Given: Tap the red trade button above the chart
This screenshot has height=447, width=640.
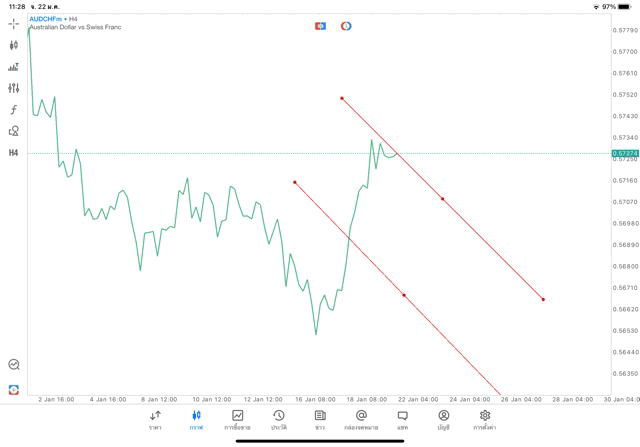Looking at the screenshot, I should pos(320,25).
